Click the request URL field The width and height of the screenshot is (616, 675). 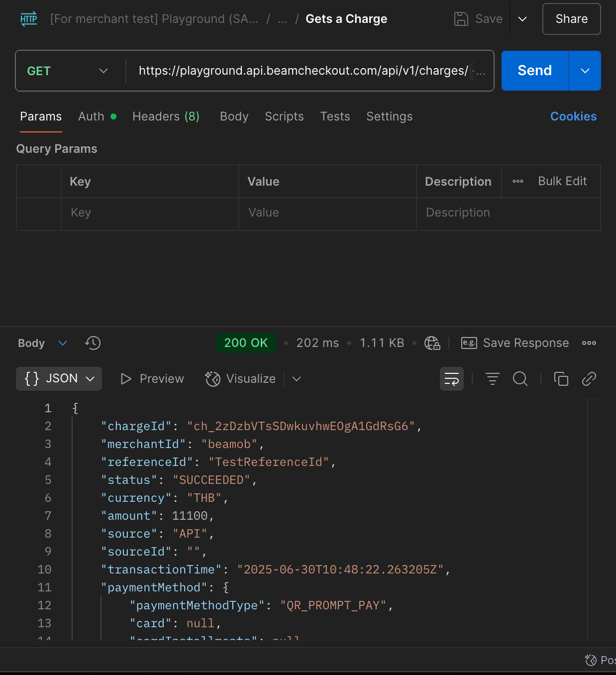click(303, 71)
